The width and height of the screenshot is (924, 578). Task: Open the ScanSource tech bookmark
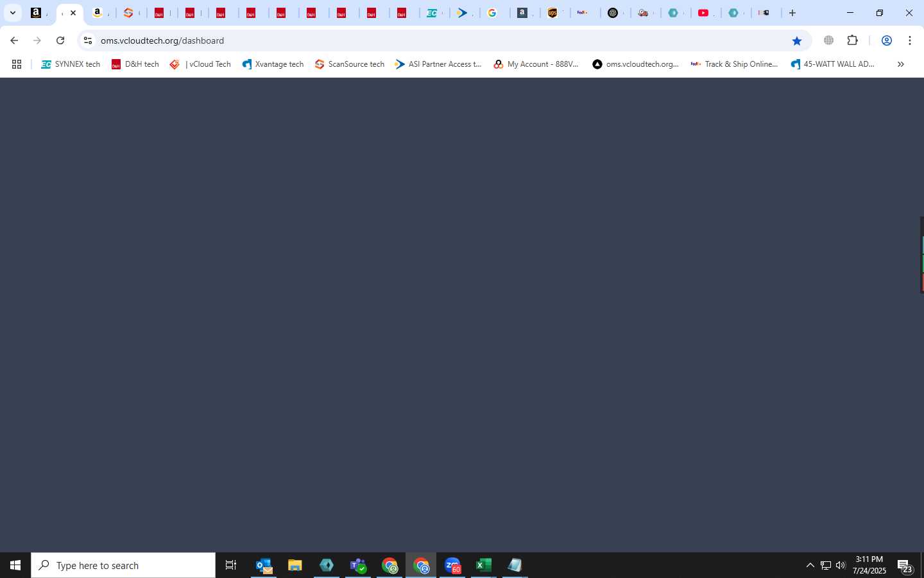(350, 64)
